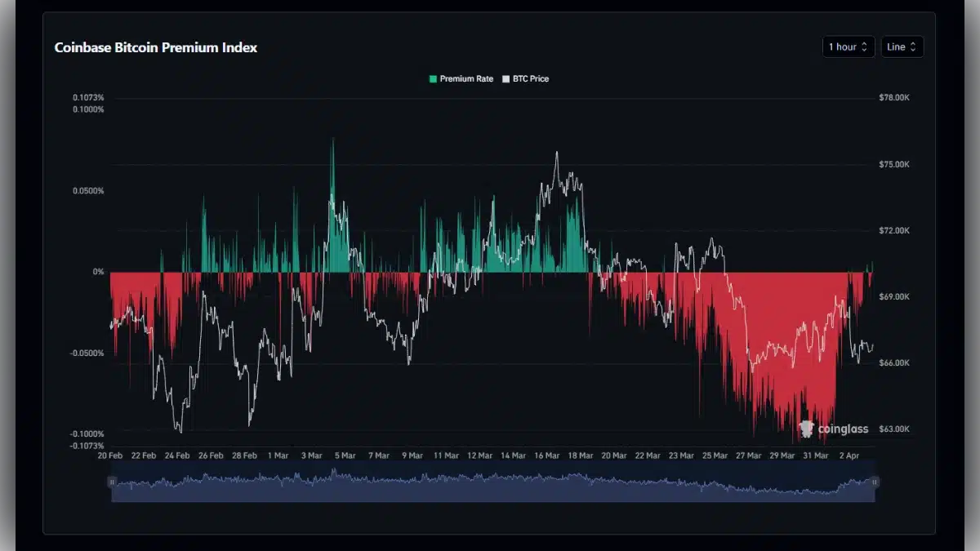Viewport: 980px width, 551px height.
Task: Click the 0% axis label
Action: pos(96,272)
